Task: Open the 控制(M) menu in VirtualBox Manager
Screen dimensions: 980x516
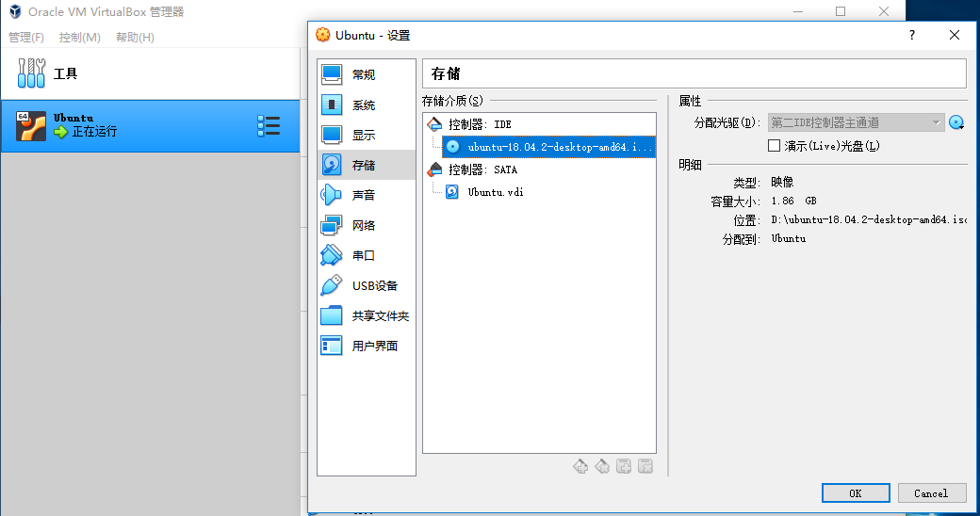Action: pos(79,38)
